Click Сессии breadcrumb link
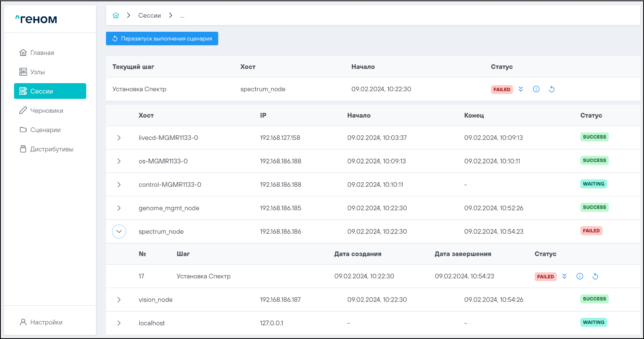Viewport: 644px width, 339px height. 149,16
